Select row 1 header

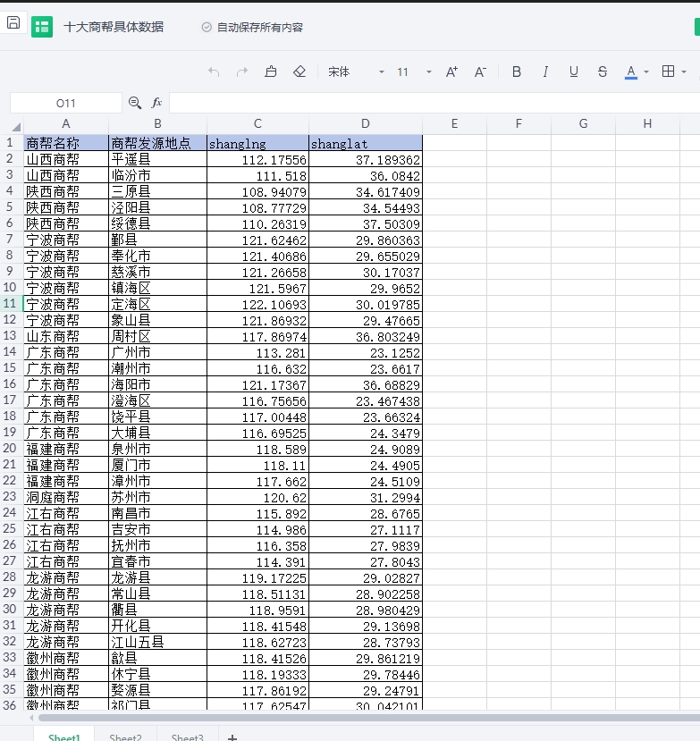pyautogui.click(x=12, y=143)
